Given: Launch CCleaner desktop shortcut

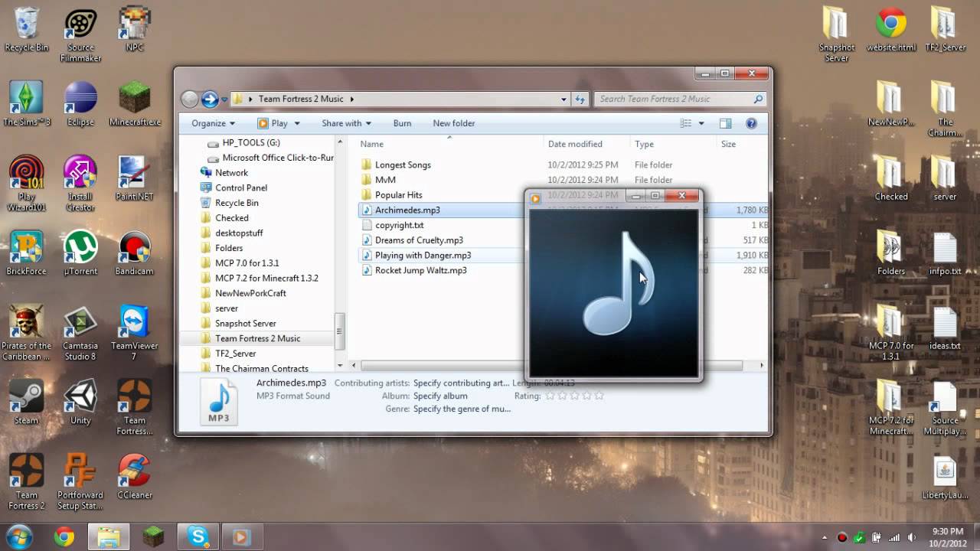Looking at the screenshot, I should [135, 478].
